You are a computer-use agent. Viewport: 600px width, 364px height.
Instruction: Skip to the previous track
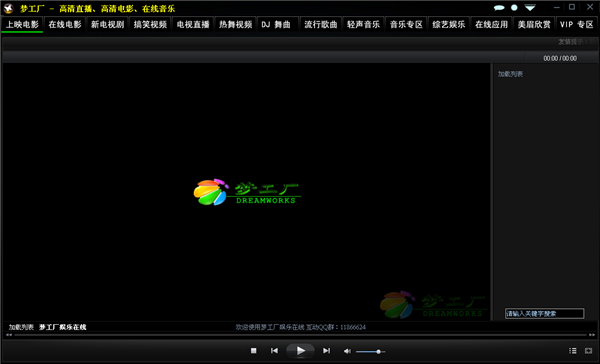coord(274,351)
